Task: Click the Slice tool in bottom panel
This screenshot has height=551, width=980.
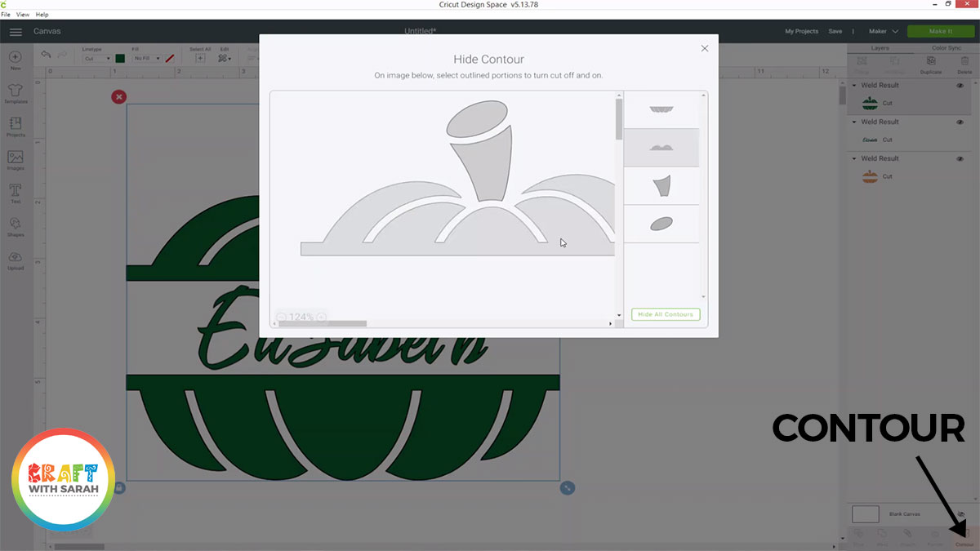Action: (x=858, y=537)
